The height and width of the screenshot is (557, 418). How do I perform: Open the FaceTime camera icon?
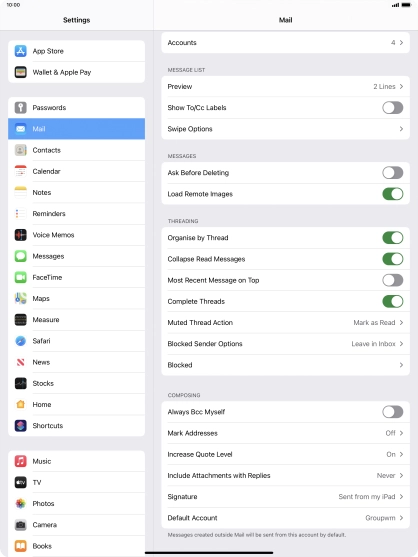21,277
